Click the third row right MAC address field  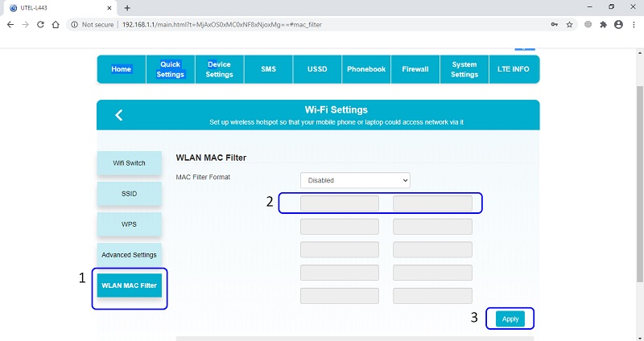432,249
